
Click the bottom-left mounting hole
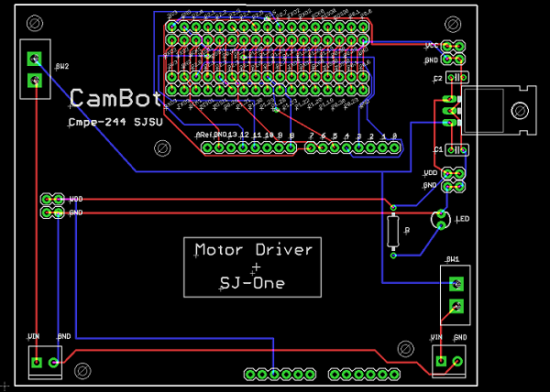point(82,371)
